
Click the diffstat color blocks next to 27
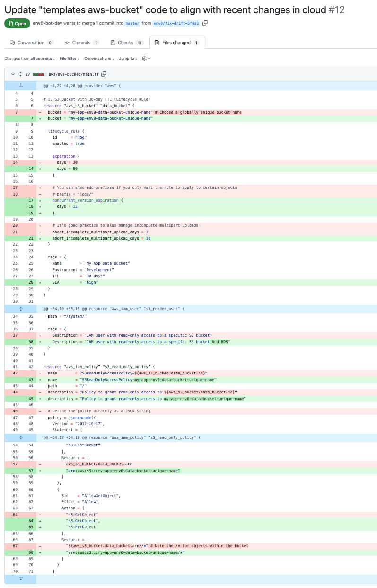[39, 74]
